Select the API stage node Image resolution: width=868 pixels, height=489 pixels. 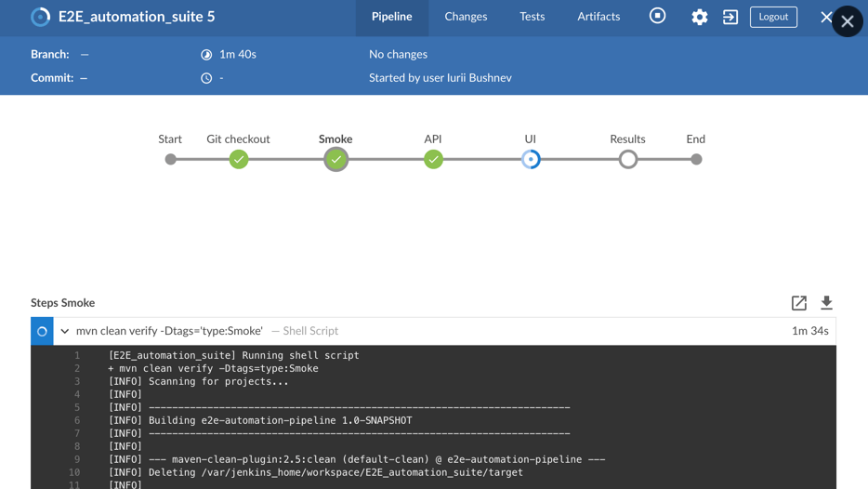coord(433,159)
